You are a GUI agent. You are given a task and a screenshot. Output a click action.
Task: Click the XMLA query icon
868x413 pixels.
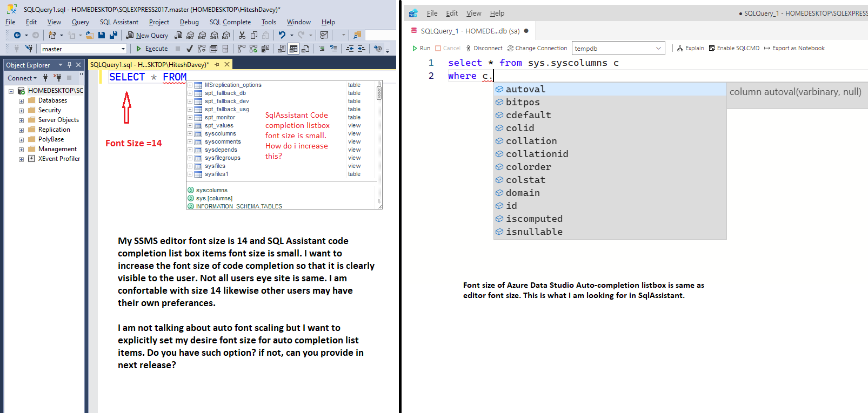[x=214, y=36]
